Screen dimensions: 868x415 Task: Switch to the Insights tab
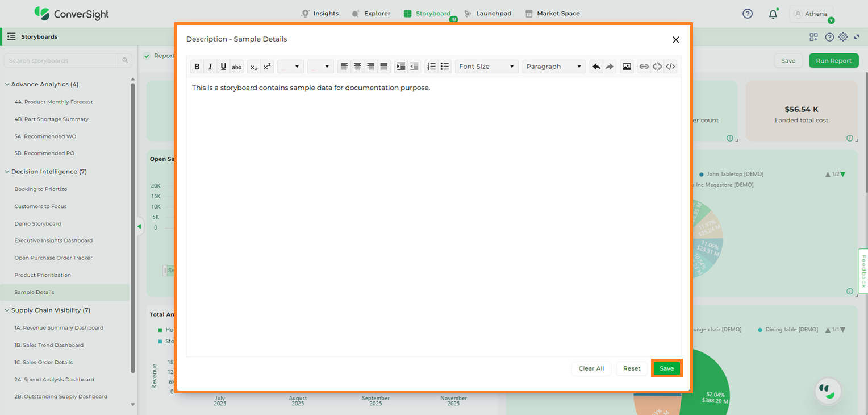click(320, 14)
